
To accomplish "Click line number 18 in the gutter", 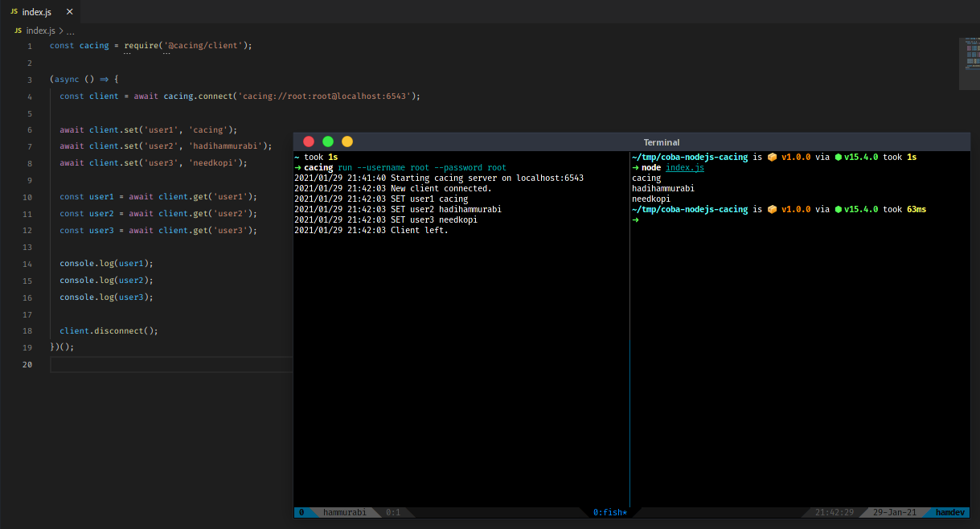I will tap(28, 331).
